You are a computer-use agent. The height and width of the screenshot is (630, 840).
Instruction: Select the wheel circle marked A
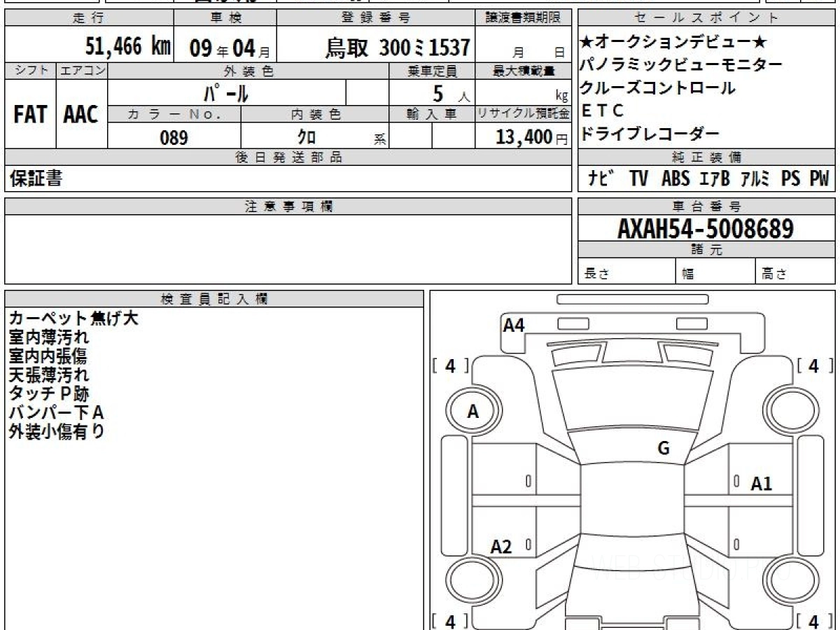pos(472,412)
